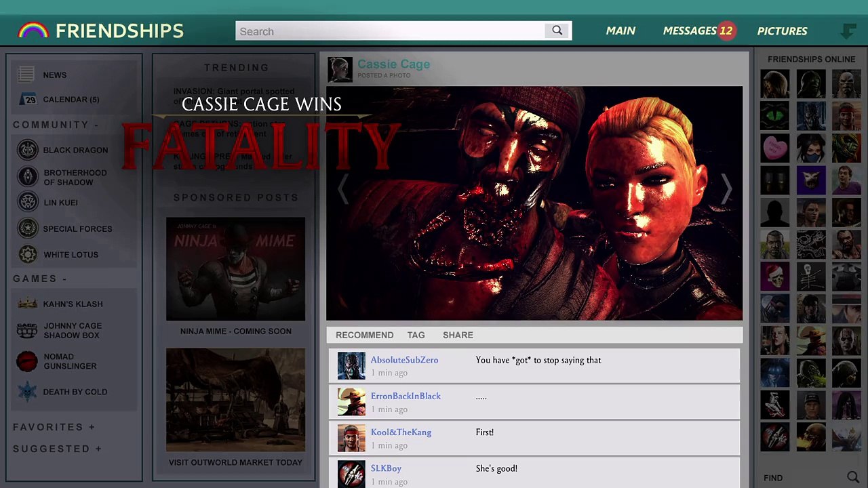Click the Nomad Gunslinger red game icon
The width and height of the screenshot is (868, 488).
(x=27, y=361)
